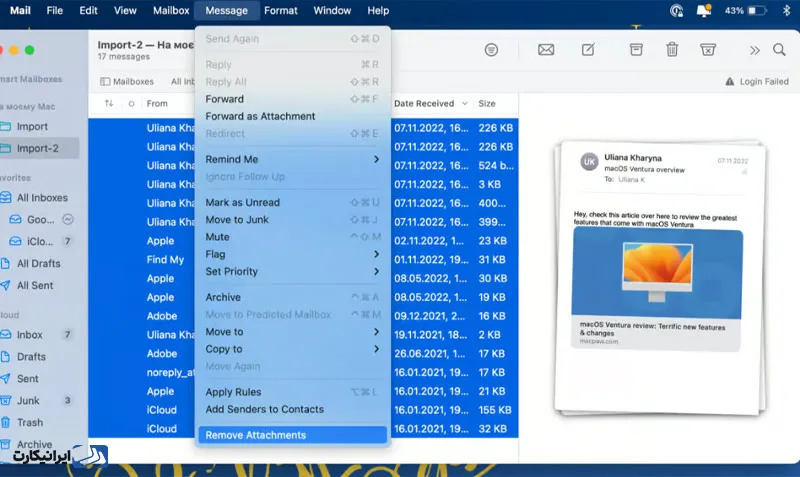The height and width of the screenshot is (477, 800).
Task: Choose Apply Rules menu item
Action: pos(292,392)
